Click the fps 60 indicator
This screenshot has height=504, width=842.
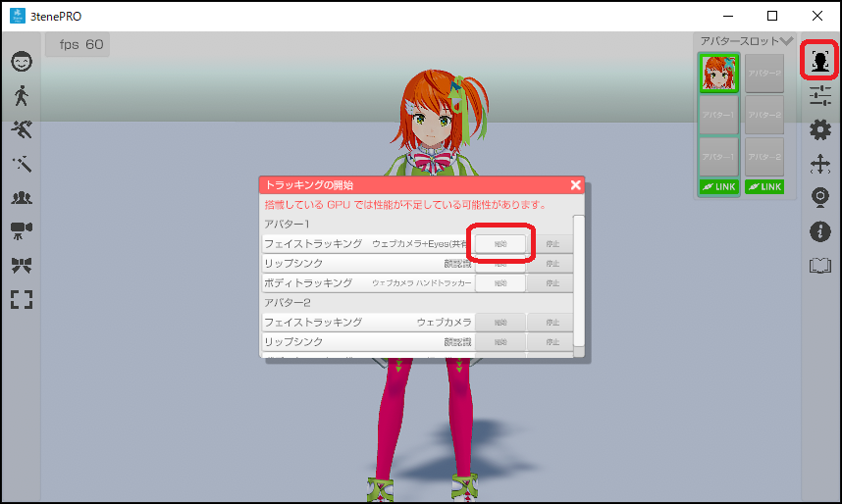[78, 44]
